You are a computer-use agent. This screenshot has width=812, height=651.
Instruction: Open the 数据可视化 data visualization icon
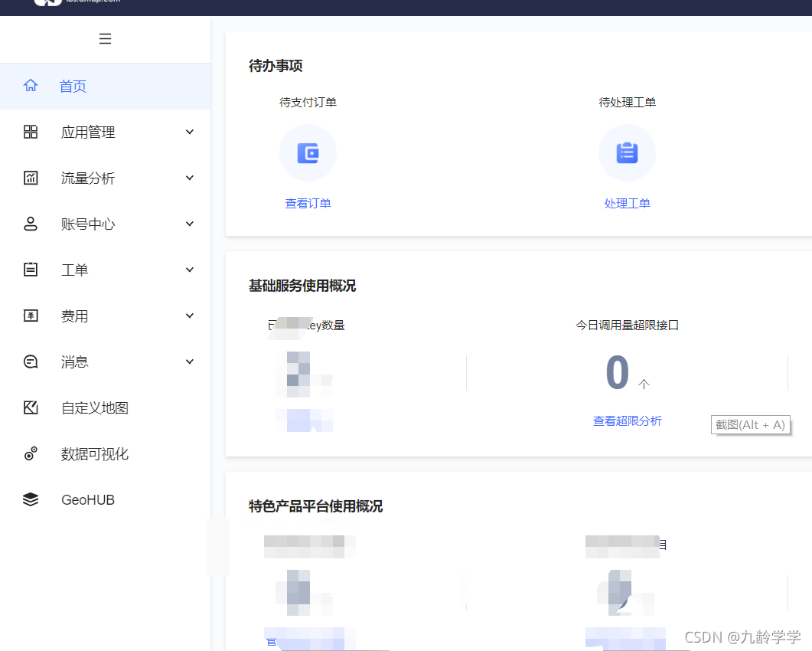coord(31,453)
